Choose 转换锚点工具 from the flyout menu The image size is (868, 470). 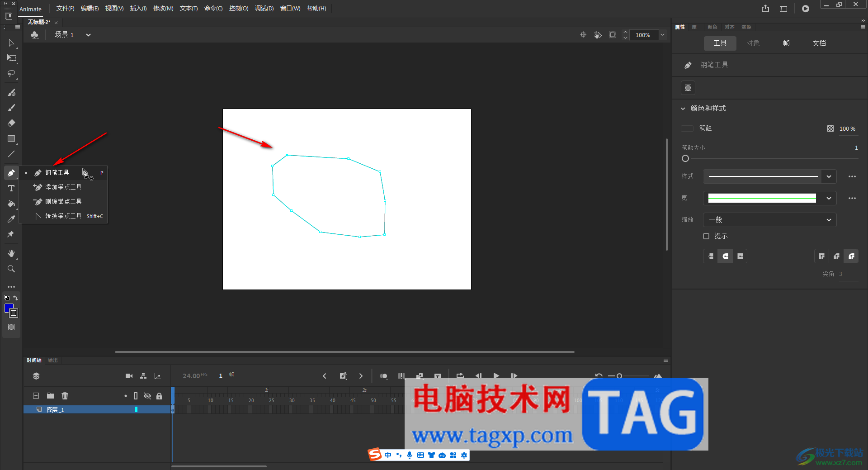[x=63, y=216]
